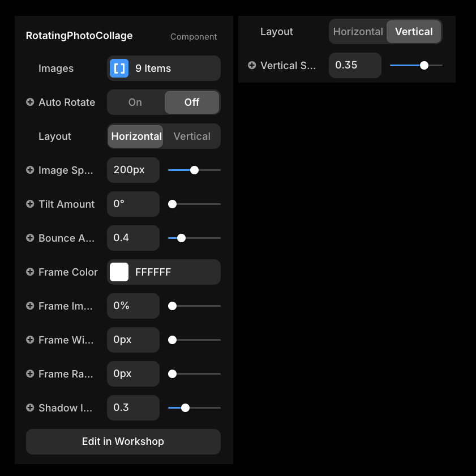Image resolution: width=476 pixels, height=476 pixels.
Task: Switch Layout to Vertical in the main panel
Action: [192, 136]
